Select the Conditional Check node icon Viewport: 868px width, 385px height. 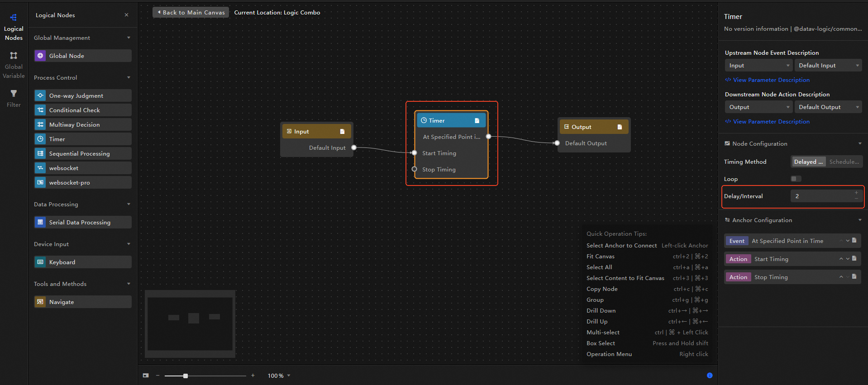[x=40, y=110]
